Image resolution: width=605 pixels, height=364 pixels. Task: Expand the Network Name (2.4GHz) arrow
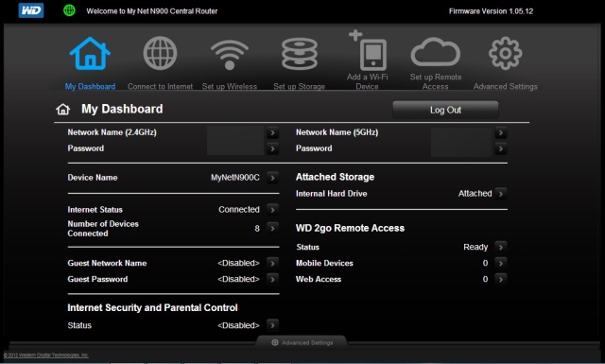[x=272, y=132]
